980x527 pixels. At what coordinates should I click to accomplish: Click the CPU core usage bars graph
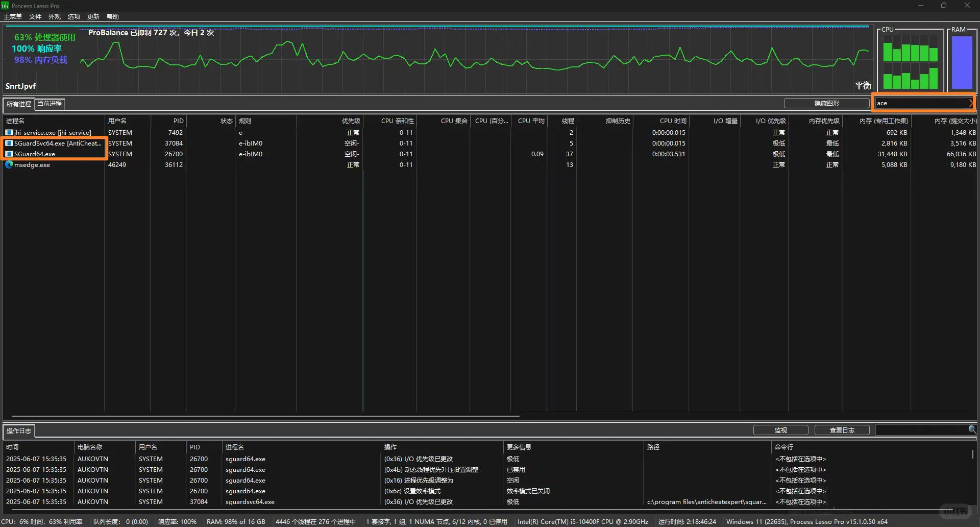[x=910, y=62]
